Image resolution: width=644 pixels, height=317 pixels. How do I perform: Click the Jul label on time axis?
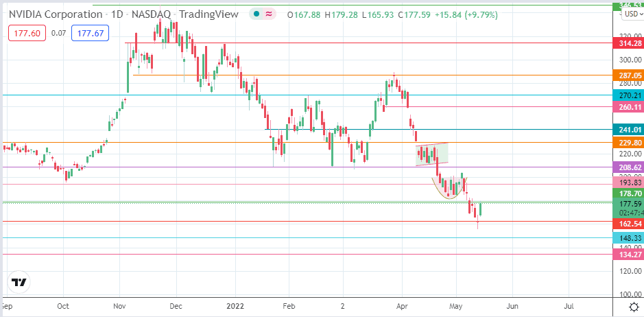coord(569,306)
